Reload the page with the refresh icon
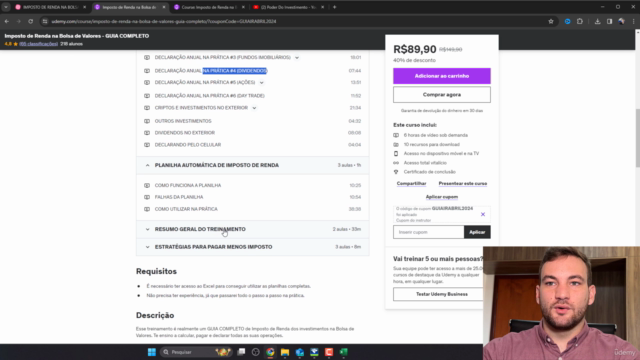The height and width of the screenshot is (360, 640). click(x=31, y=21)
